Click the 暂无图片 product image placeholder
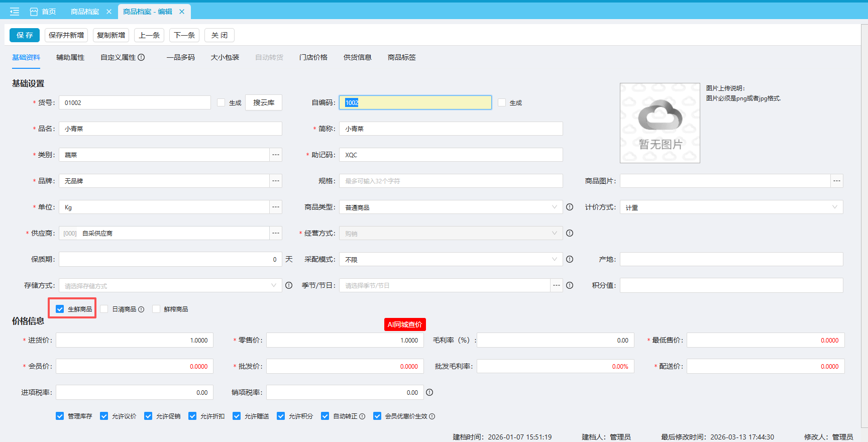 pyautogui.click(x=660, y=123)
